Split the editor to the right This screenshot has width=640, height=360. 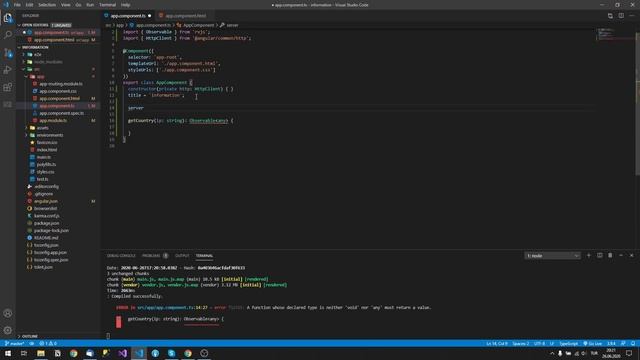(621, 16)
